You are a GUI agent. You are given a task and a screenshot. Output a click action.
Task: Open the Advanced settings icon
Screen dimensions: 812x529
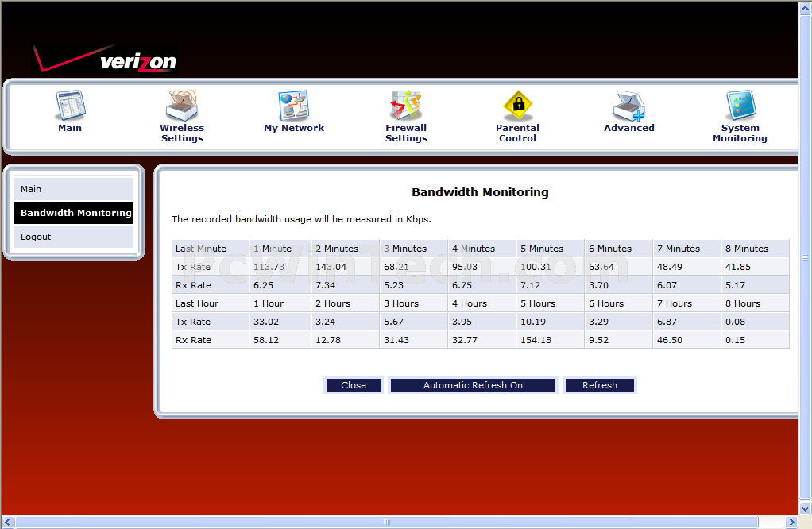click(x=628, y=106)
